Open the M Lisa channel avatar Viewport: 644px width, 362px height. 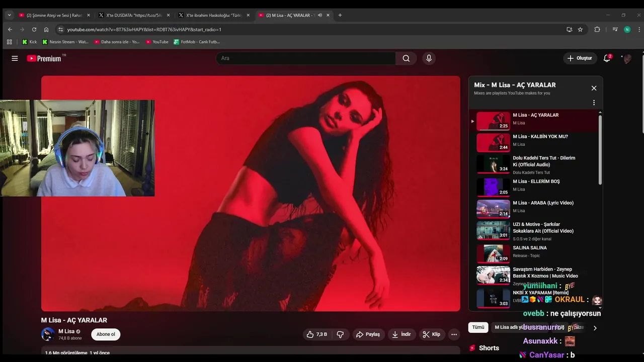coord(48,334)
